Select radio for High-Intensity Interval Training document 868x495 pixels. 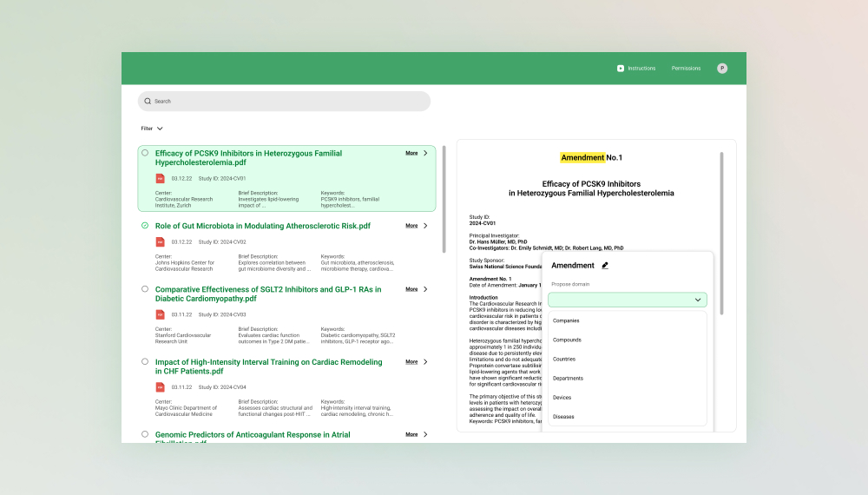(145, 361)
